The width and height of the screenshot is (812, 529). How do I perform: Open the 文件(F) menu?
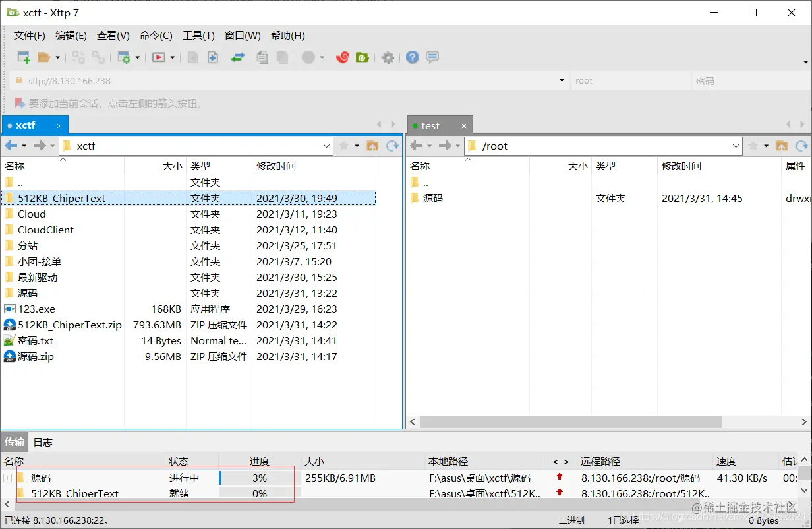(30, 36)
